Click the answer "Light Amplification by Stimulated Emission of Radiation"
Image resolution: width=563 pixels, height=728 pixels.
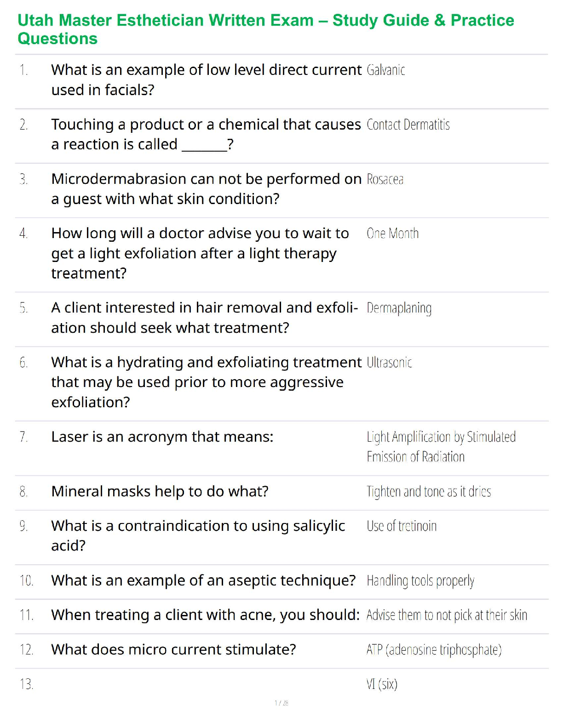point(441,446)
